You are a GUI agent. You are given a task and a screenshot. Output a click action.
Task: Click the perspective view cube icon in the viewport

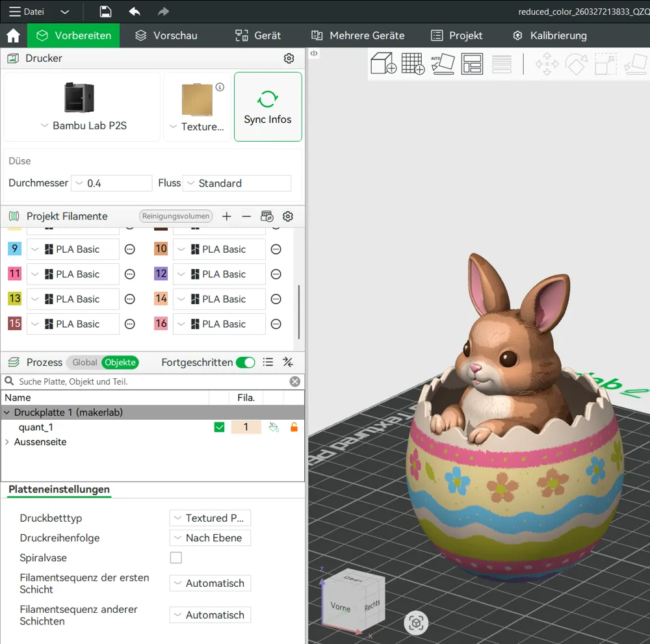[416, 623]
